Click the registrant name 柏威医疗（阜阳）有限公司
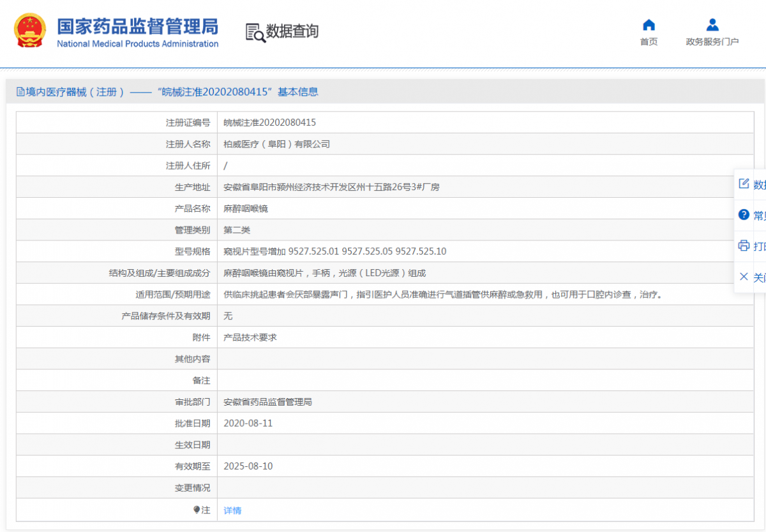This screenshot has height=532, width=766. (276, 144)
